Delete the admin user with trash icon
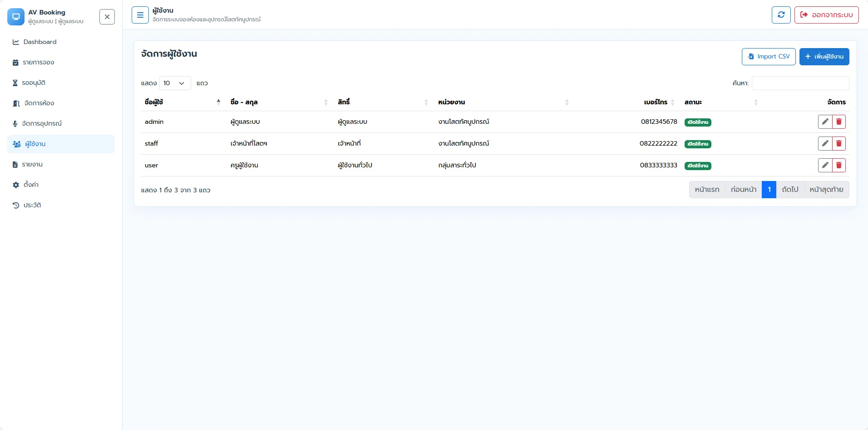 coord(839,122)
